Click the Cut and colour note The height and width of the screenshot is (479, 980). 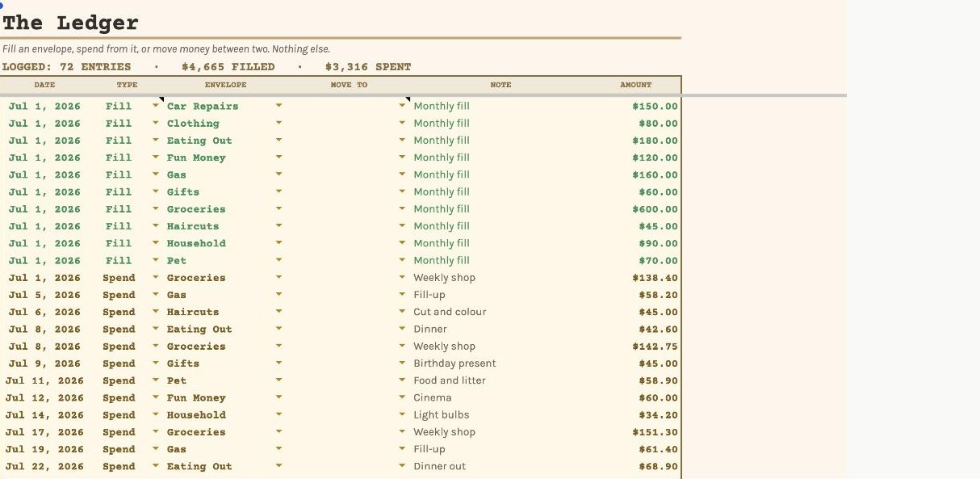(450, 312)
